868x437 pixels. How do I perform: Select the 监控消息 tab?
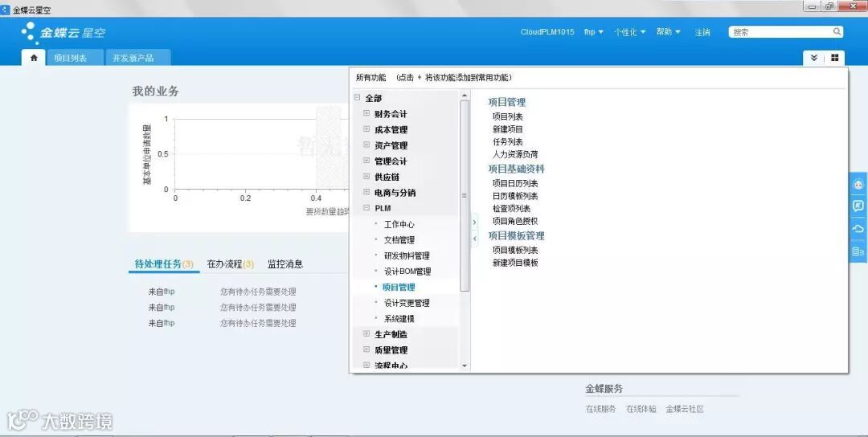point(285,263)
